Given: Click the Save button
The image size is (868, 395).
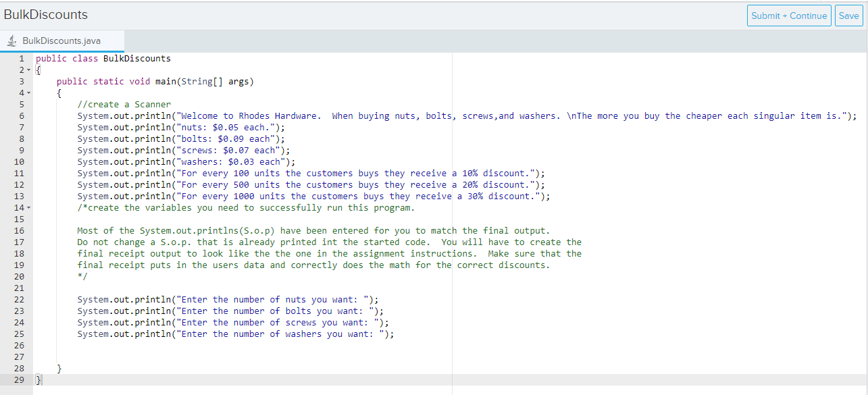Looking at the screenshot, I should pyautogui.click(x=848, y=15).
